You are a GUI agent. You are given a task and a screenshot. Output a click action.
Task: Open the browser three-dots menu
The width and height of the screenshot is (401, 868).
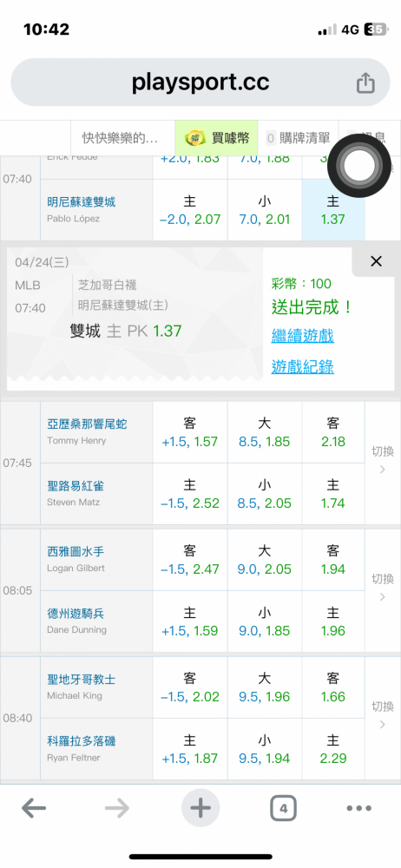tap(359, 809)
